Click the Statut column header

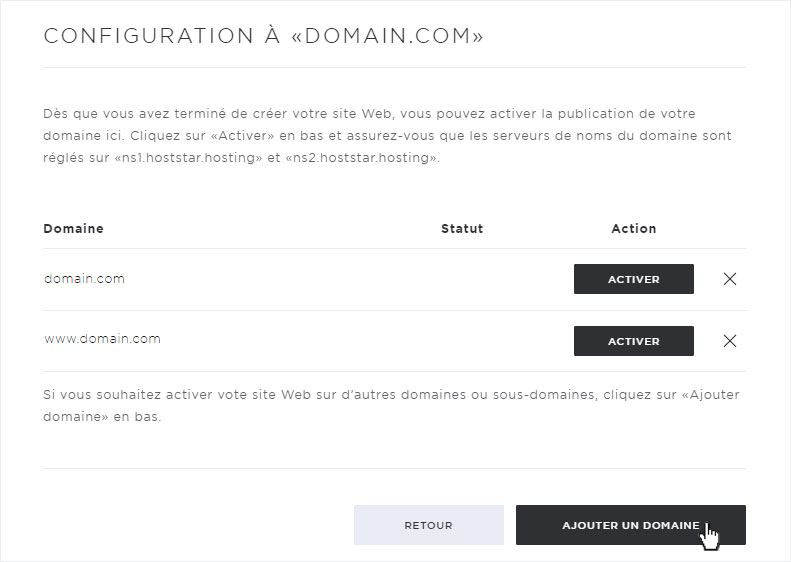[462, 229]
